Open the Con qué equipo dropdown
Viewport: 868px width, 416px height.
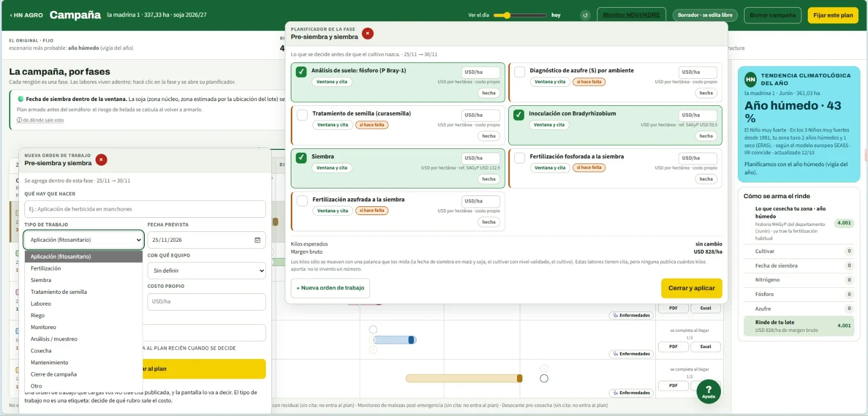[206, 270]
